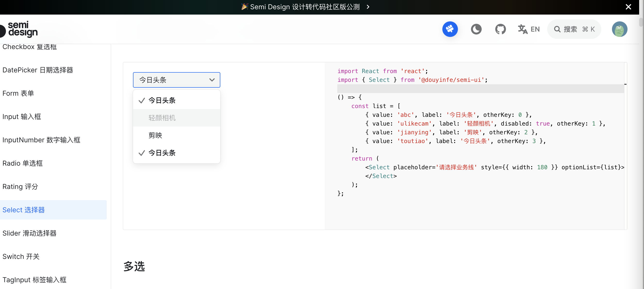The width and height of the screenshot is (644, 289).
Task: Open DatePicker 日期选择器 docs
Action: point(38,70)
